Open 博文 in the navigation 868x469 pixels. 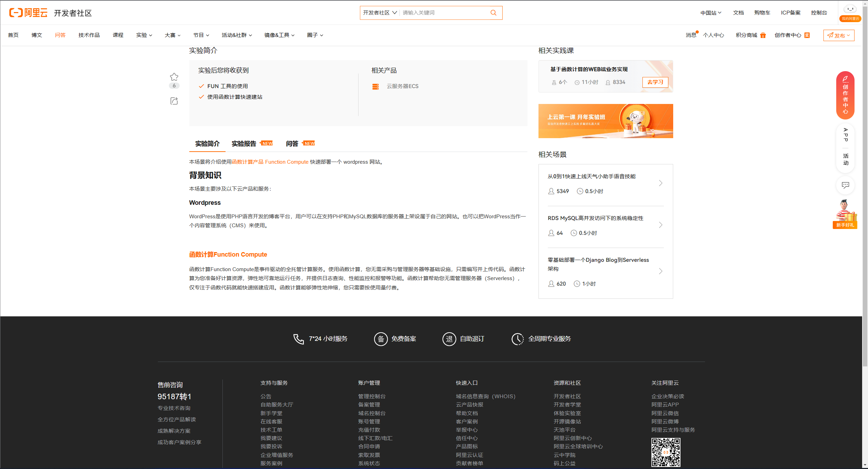coord(37,35)
